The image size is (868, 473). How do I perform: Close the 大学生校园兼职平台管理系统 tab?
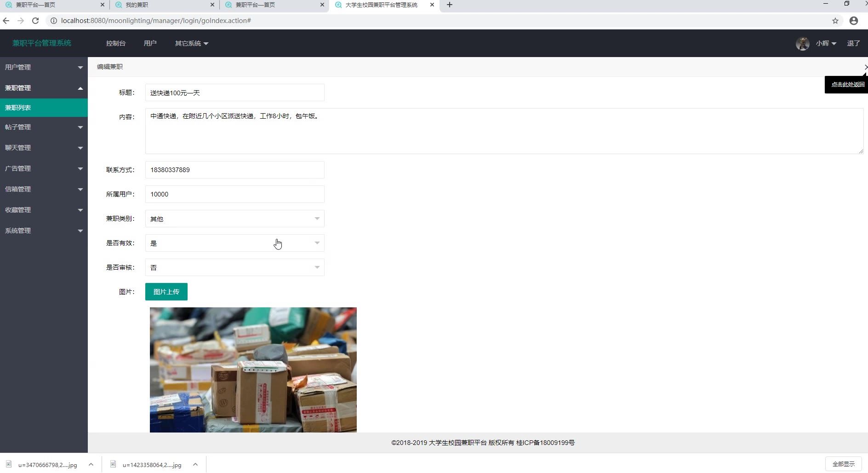point(432,5)
